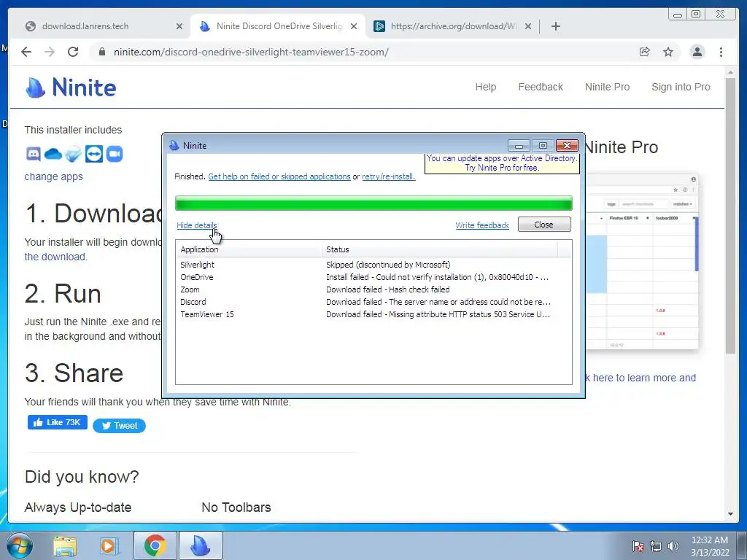Open Get help on failed or skipped applications
Screen dimensions: 747x560
pos(279,176)
